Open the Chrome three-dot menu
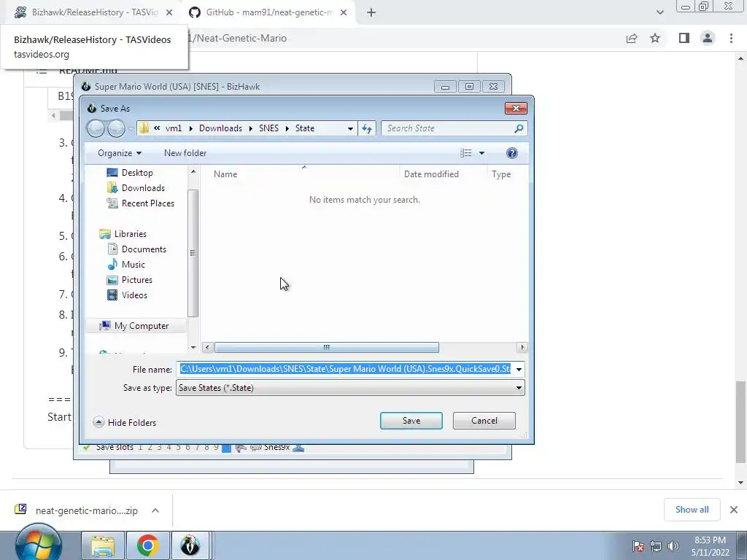 point(731,38)
